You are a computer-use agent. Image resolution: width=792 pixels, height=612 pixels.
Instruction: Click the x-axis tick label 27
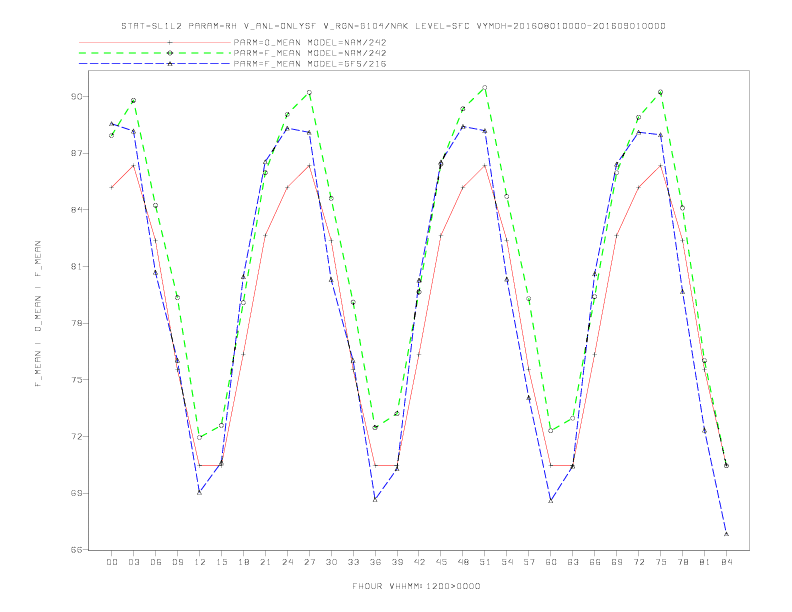309,562
